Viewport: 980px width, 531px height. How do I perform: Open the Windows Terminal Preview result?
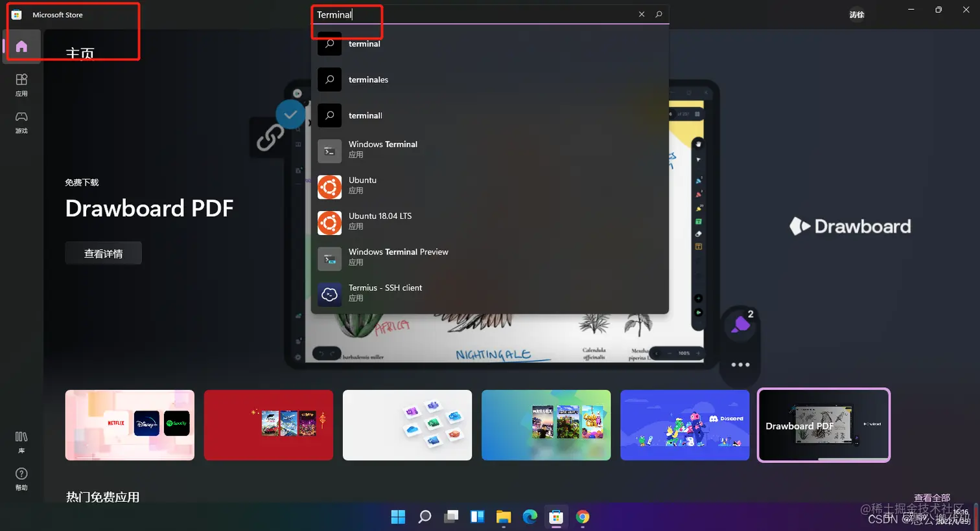(x=490, y=259)
